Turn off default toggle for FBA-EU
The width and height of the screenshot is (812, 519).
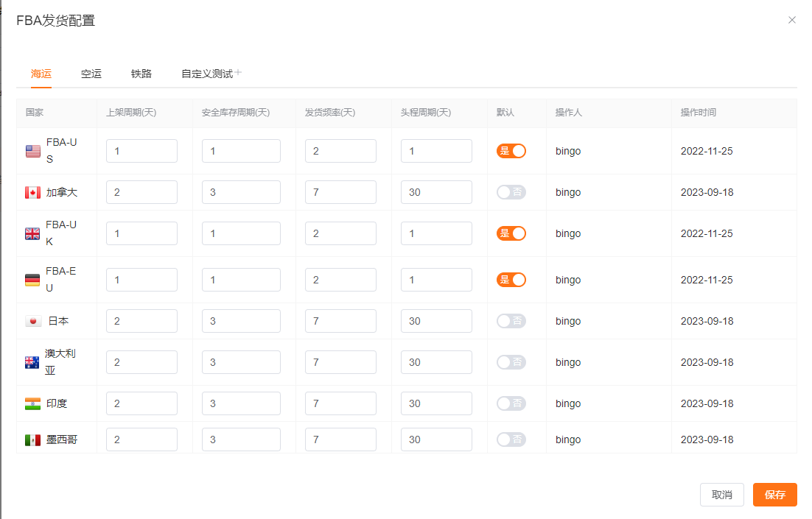coord(511,280)
